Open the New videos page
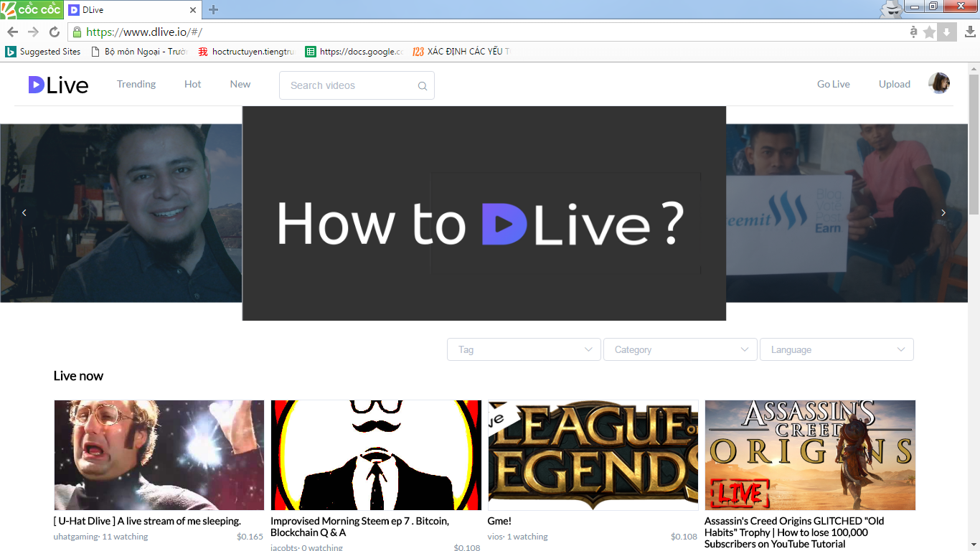This screenshot has width=980, height=551. (x=240, y=84)
